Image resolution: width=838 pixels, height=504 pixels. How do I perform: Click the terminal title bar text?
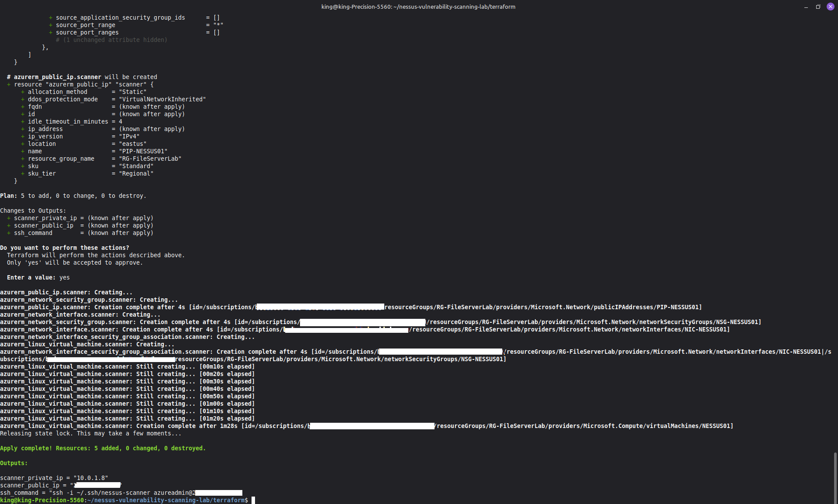(x=418, y=7)
